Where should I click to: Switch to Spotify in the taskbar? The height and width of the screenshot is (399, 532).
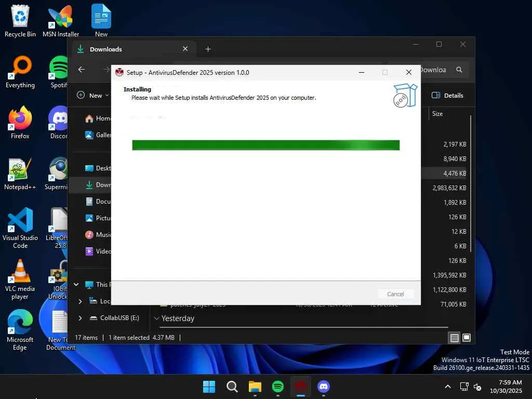tap(278, 387)
